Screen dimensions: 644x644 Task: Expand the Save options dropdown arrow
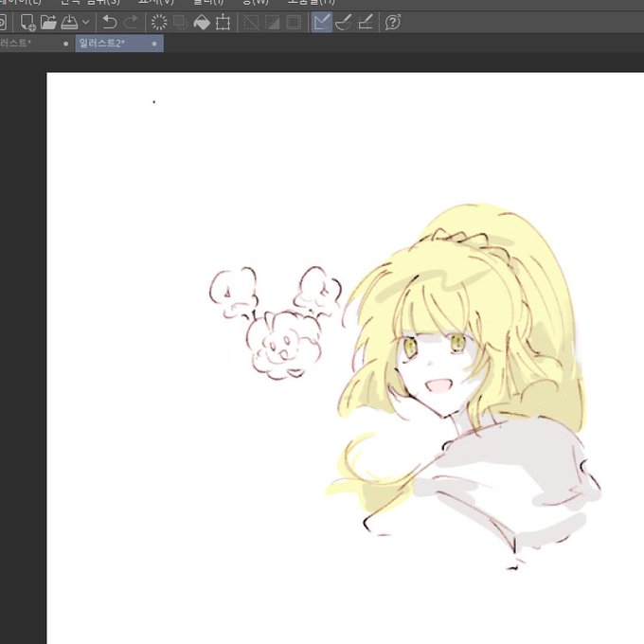(x=86, y=22)
